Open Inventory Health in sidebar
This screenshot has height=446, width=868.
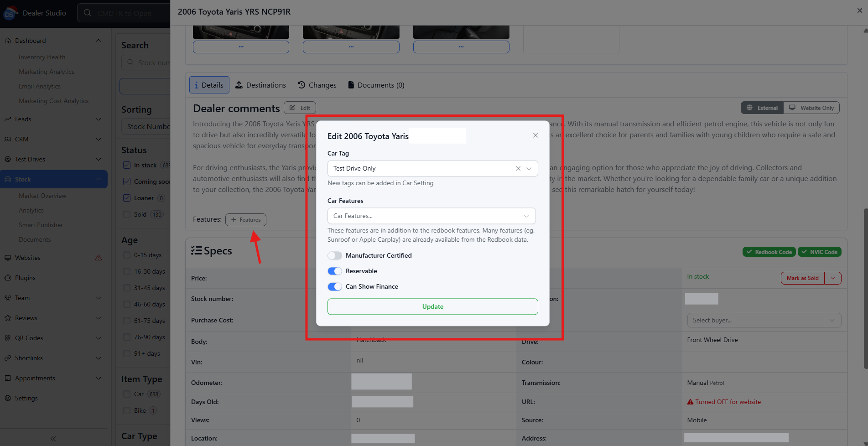(42, 57)
